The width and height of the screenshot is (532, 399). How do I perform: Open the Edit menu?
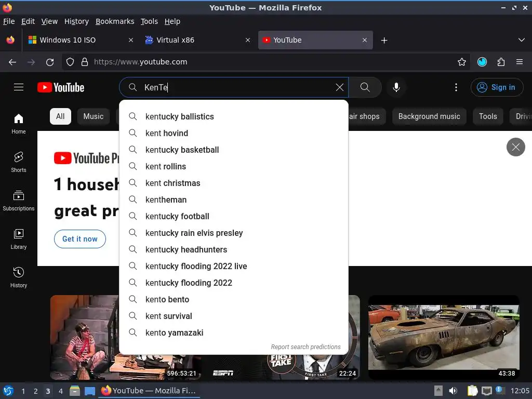pyautogui.click(x=28, y=21)
